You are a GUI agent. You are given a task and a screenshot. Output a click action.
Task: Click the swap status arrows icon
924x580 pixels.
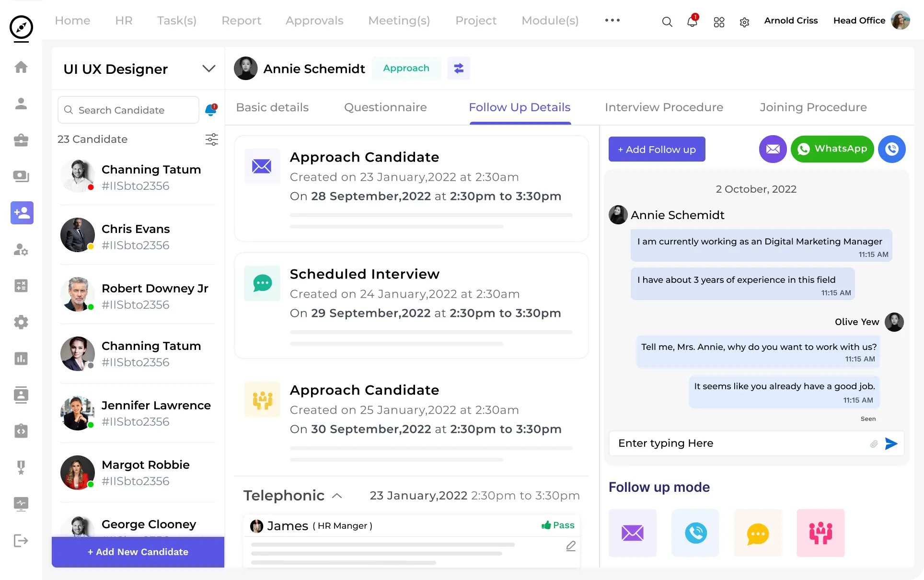click(x=459, y=68)
